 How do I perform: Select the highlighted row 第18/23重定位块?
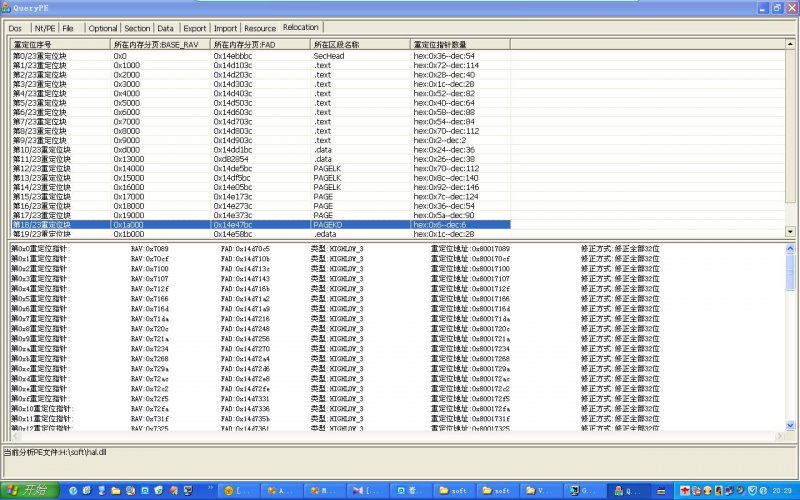point(260,224)
